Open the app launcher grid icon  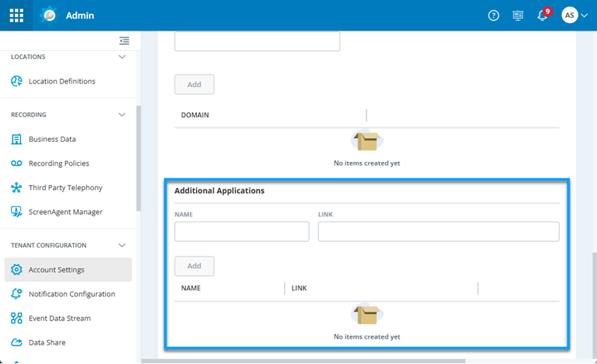tap(16, 15)
